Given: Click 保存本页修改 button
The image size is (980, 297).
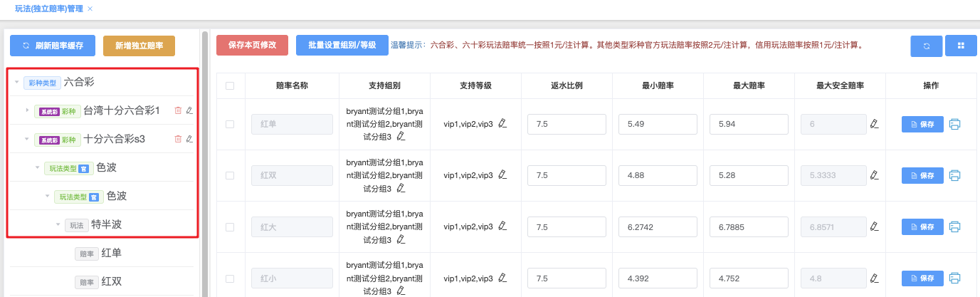Looking at the screenshot, I should (x=252, y=45).
